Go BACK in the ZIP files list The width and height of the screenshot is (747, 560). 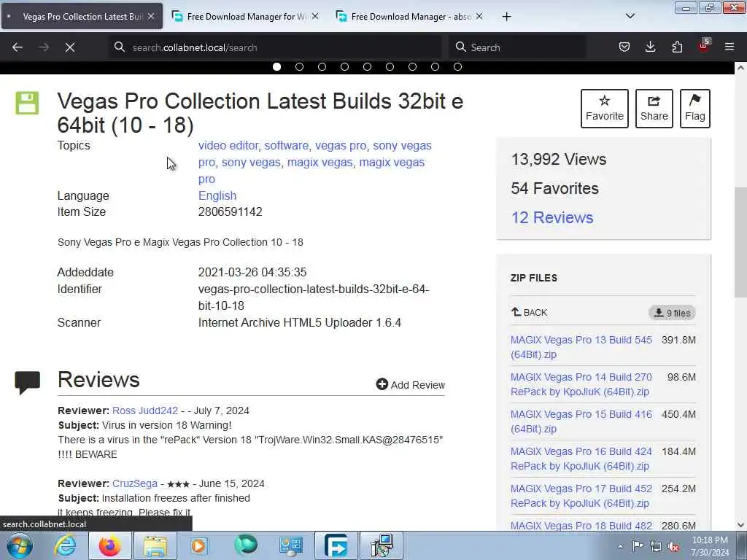pos(529,312)
